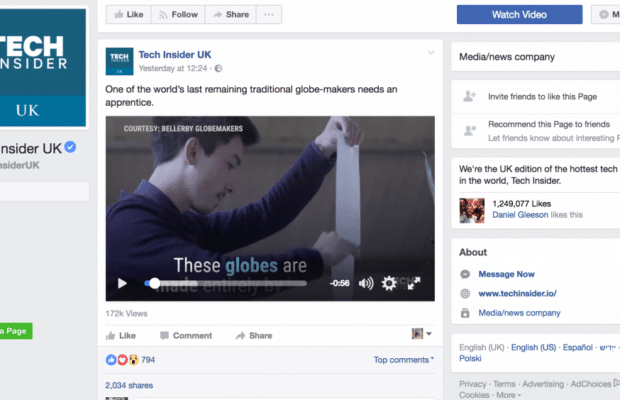View the 2,034 shares link
This screenshot has width=620, height=400.
tap(129, 385)
